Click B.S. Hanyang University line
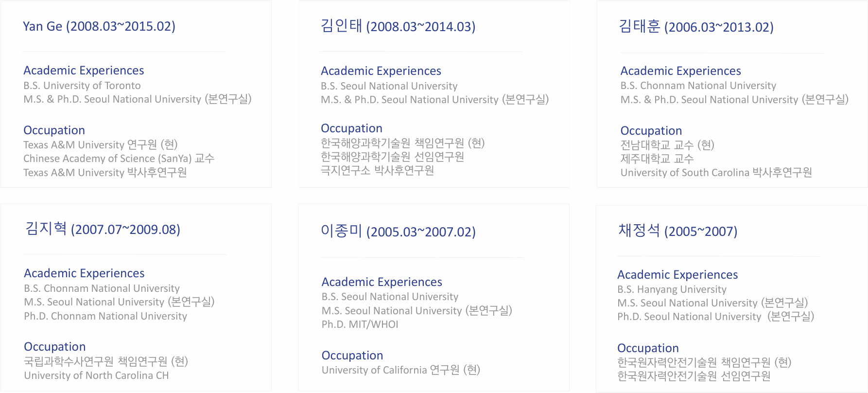This screenshot has width=868, height=393. (x=672, y=289)
